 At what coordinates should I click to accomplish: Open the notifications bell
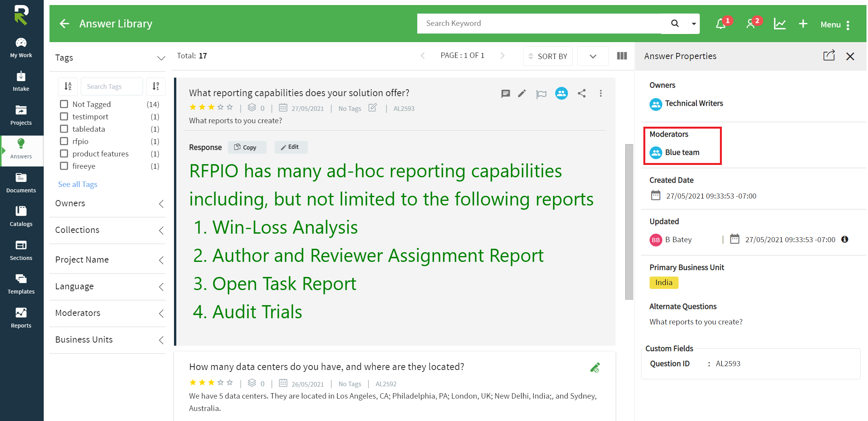[x=721, y=24]
